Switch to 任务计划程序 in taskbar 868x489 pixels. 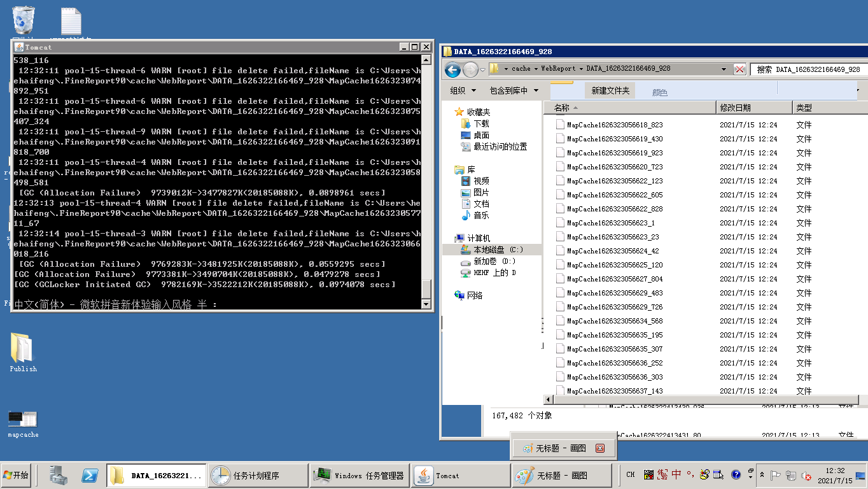tap(257, 476)
